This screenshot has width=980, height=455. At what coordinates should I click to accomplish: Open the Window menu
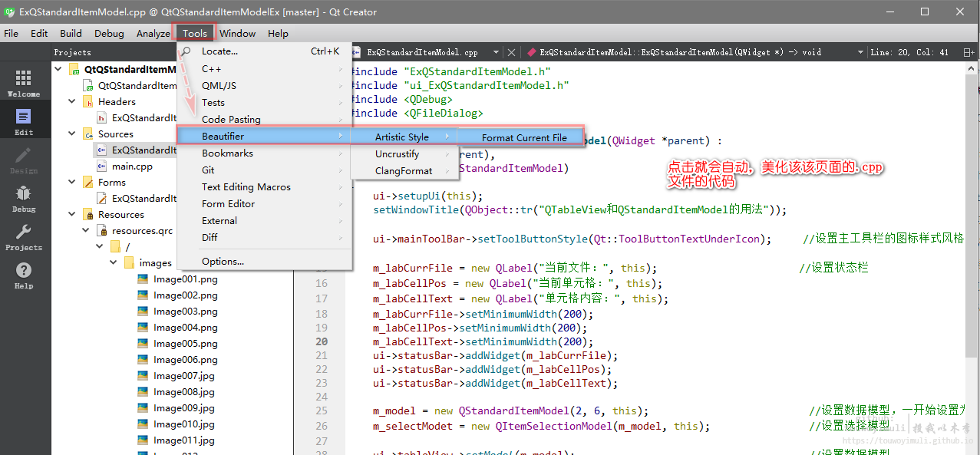[238, 33]
